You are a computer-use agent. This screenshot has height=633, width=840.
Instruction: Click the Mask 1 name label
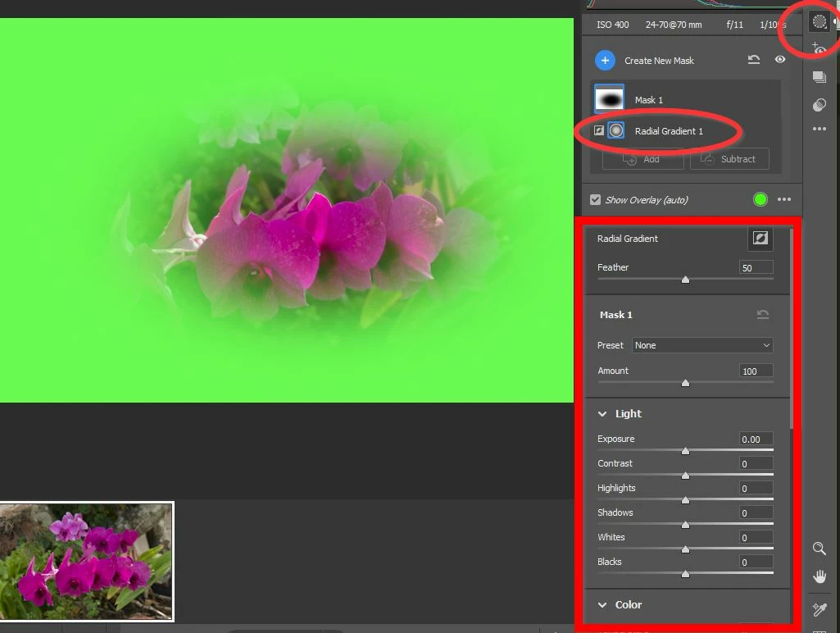[649, 100]
